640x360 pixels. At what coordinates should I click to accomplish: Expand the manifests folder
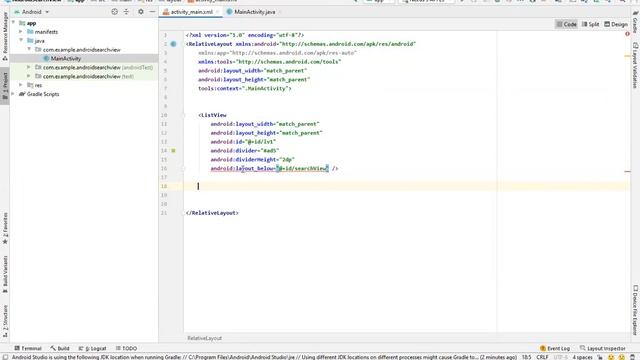click(x=21, y=31)
